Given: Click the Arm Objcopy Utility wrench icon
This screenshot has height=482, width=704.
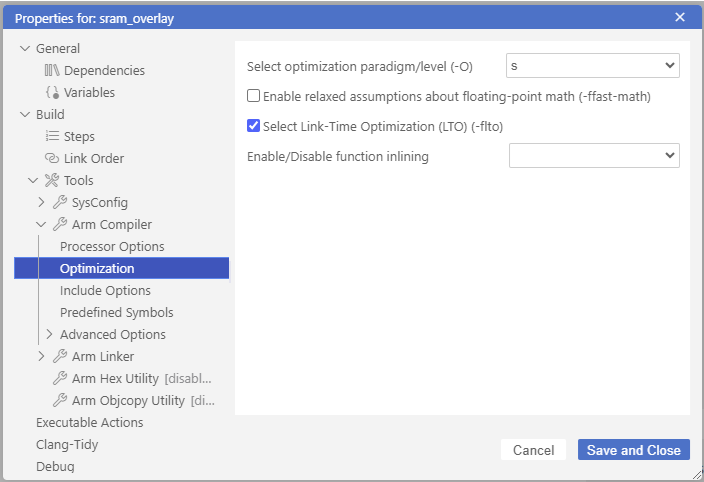Looking at the screenshot, I should click(x=60, y=400).
